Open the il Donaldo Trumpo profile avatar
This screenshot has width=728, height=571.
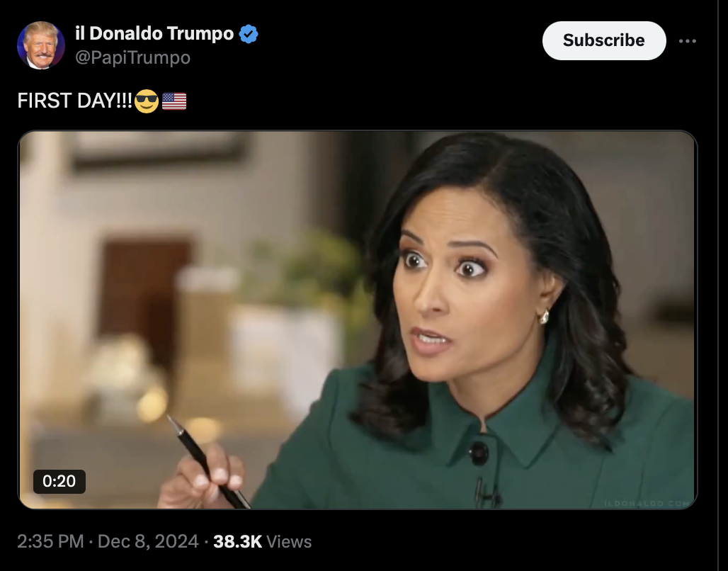click(x=41, y=45)
